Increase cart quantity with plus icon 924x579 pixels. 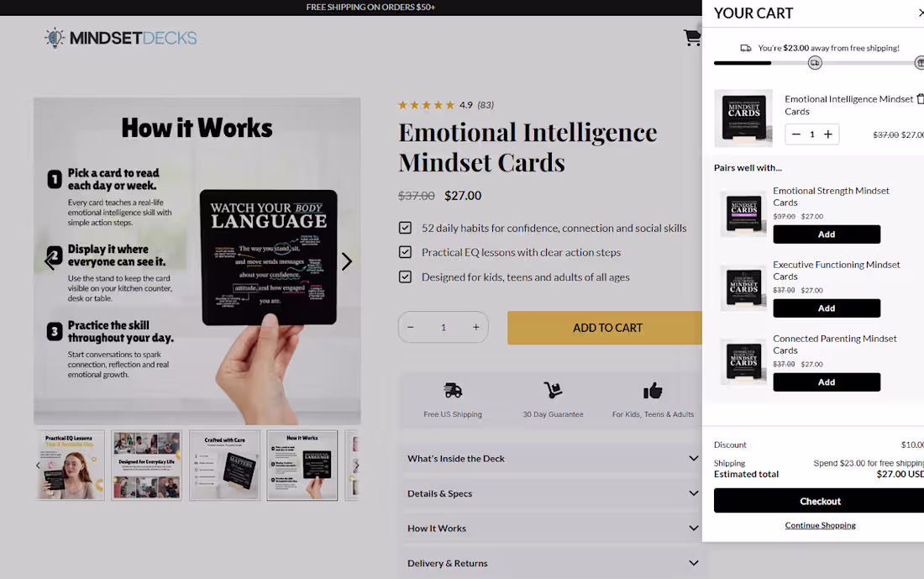click(x=828, y=134)
